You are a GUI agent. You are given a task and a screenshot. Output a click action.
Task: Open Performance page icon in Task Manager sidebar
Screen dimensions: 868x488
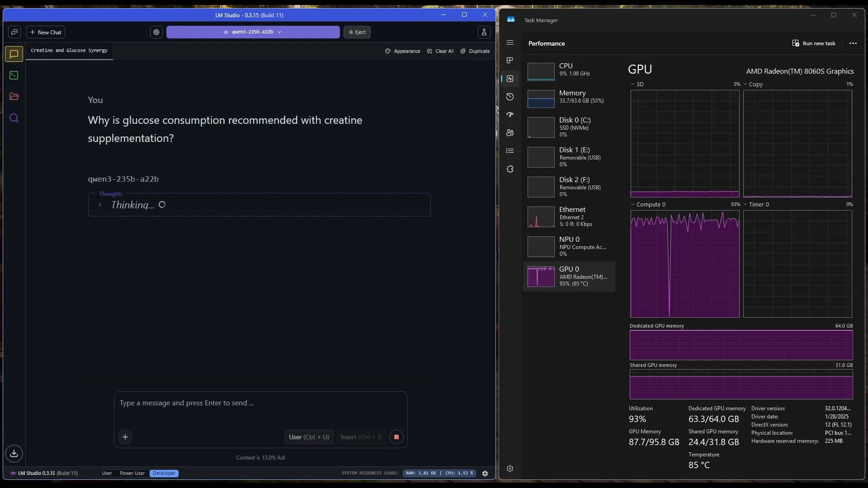(x=510, y=79)
